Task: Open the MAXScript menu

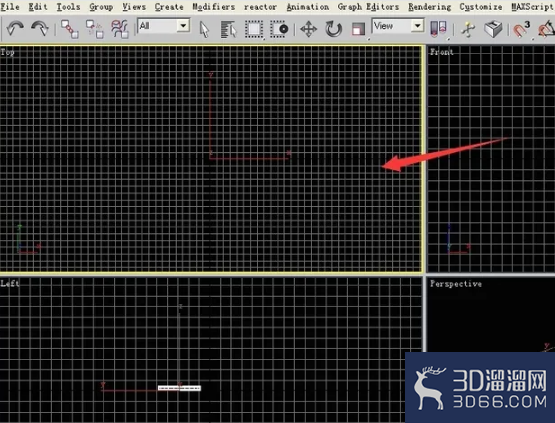Action: tap(533, 7)
